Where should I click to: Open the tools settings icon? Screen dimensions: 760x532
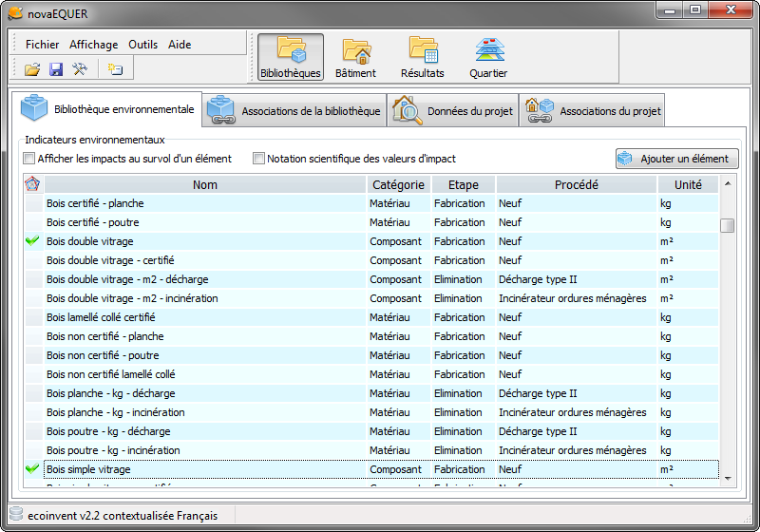80,69
